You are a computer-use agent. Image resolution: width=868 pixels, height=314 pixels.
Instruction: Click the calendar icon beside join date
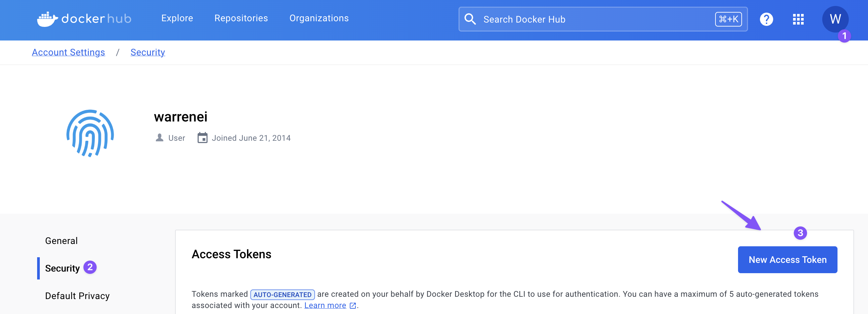(202, 138)
